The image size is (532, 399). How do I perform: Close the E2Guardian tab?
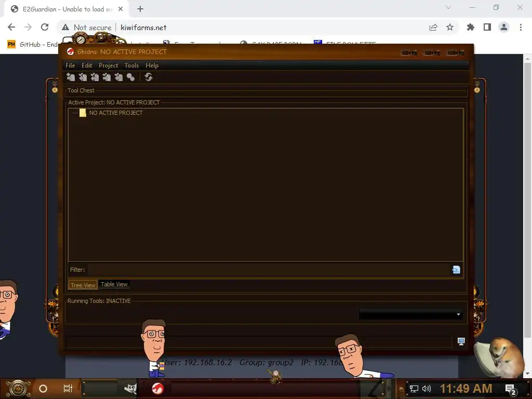[x=121, y=9]
